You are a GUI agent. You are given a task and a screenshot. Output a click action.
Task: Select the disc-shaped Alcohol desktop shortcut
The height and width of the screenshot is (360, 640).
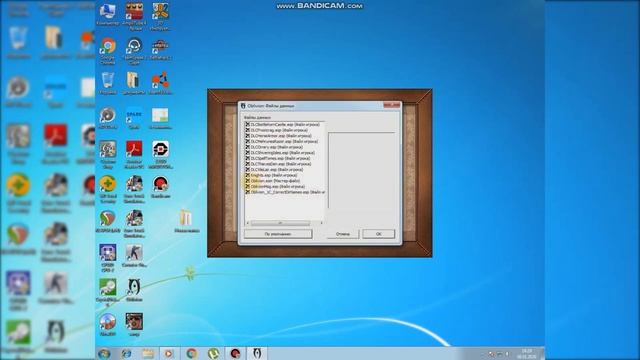(108, 324)
